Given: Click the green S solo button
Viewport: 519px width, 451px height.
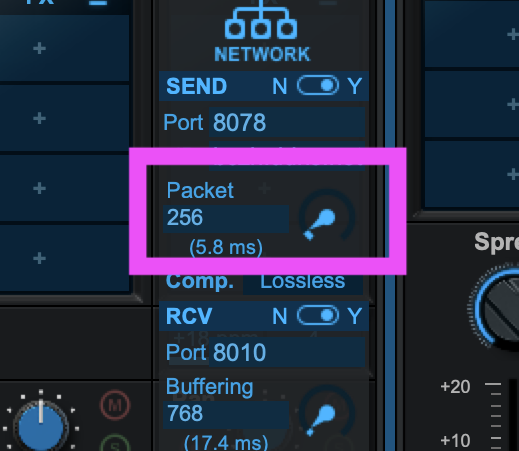Looking at the screenshot, I should [x=115, y=443].
